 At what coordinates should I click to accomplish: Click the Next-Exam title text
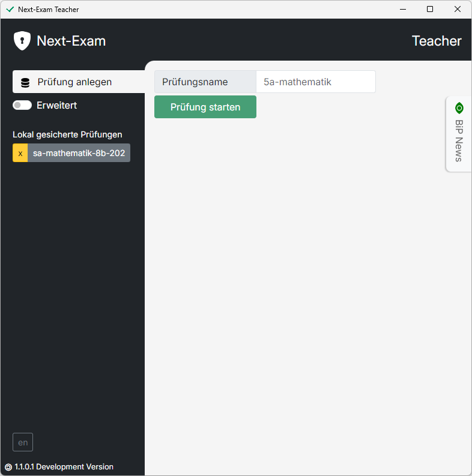[x=71, y=41]
